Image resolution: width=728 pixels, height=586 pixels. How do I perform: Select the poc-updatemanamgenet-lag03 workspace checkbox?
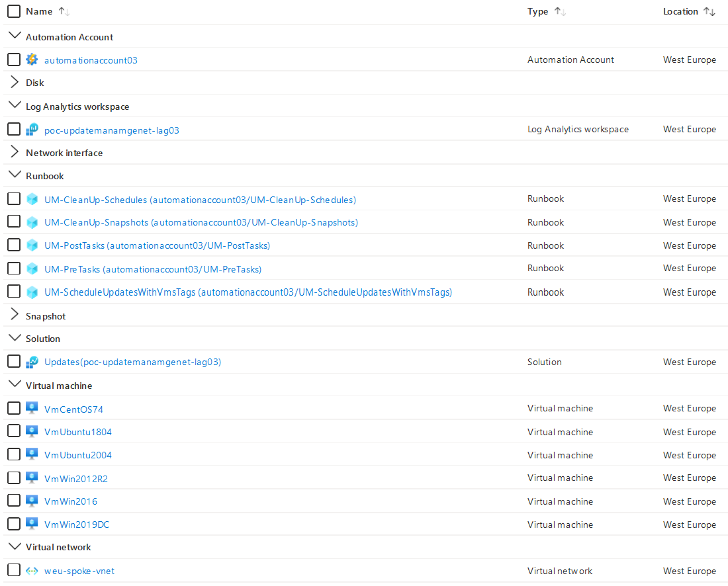[14, 129]
